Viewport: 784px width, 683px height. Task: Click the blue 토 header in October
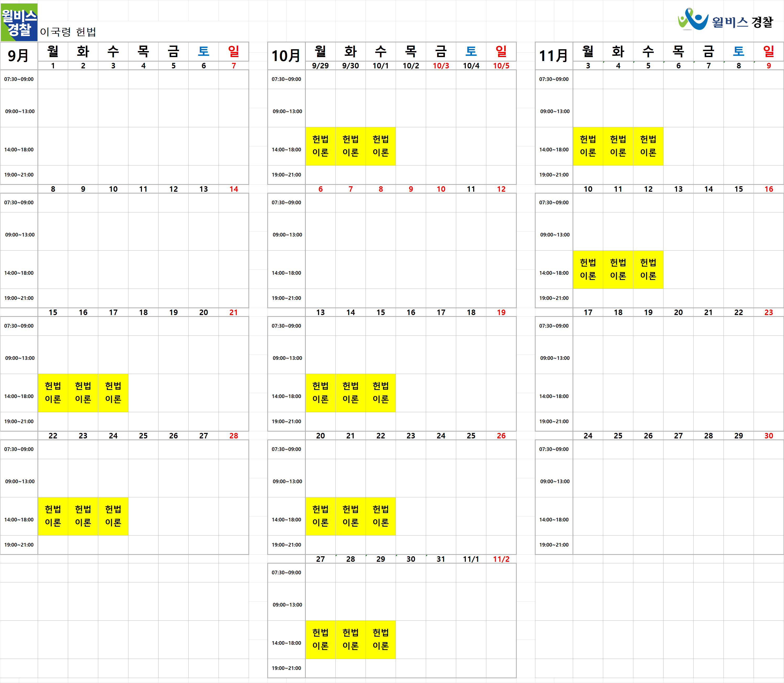click(471, 51)
